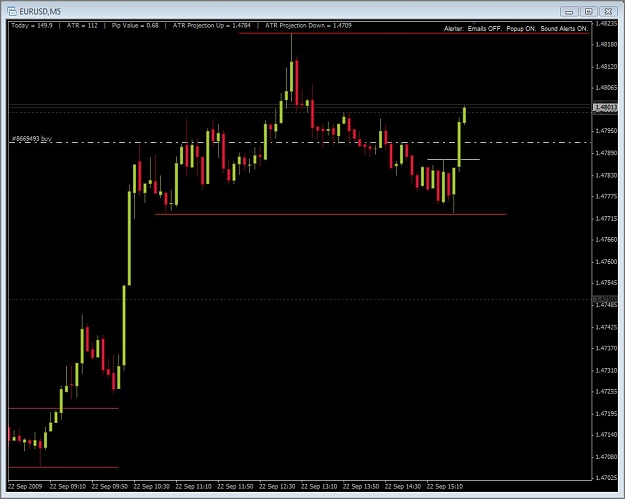This screenshot has height=499, width=625.
Task: Click the '22 Sep 13:10' time label
Action: [319, 487]
